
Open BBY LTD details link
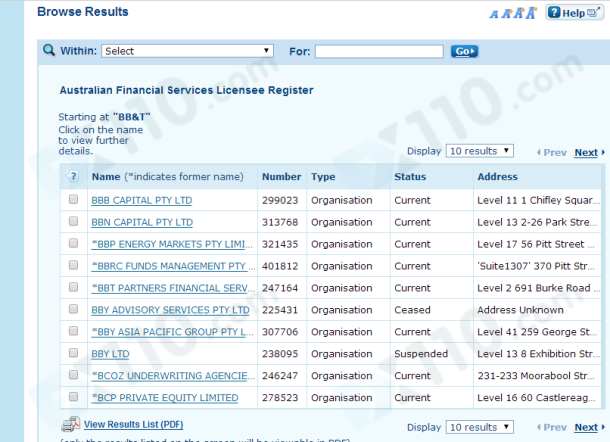pyautogui.click(x=110, y=354)
